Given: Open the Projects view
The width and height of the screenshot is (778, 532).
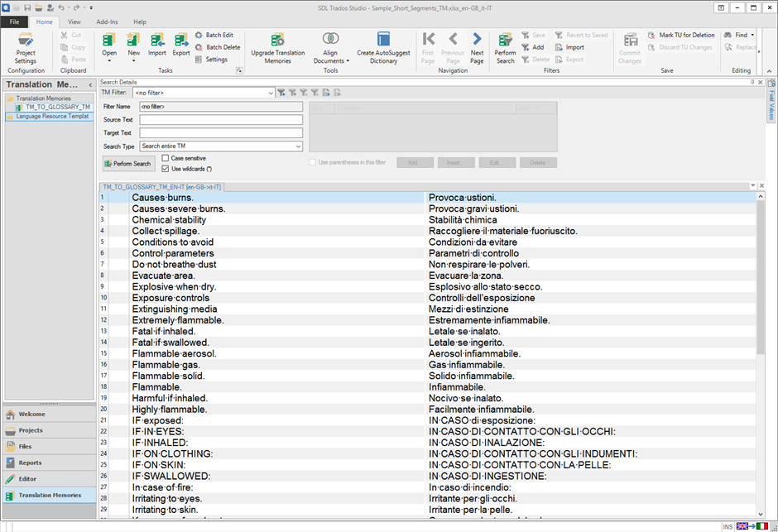Looking at the screenshot, I should [49, 430].
